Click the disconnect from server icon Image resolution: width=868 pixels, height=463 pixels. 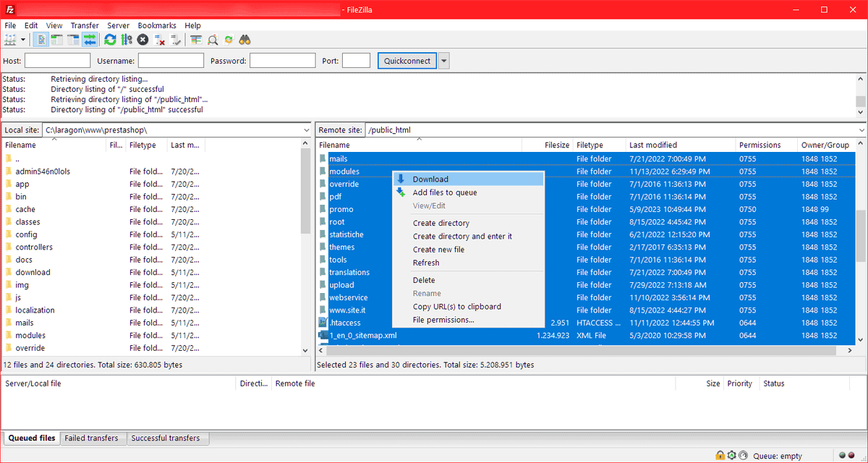point(160,40)
